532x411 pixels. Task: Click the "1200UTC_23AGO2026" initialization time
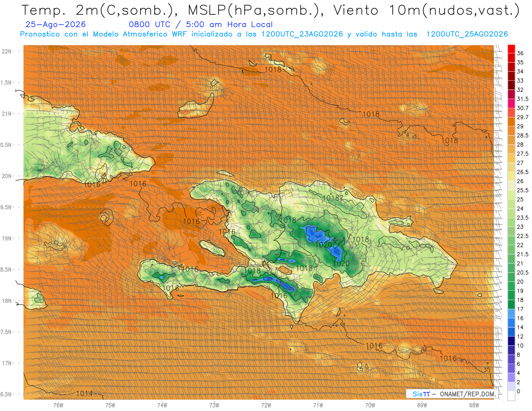coord(302,34)
